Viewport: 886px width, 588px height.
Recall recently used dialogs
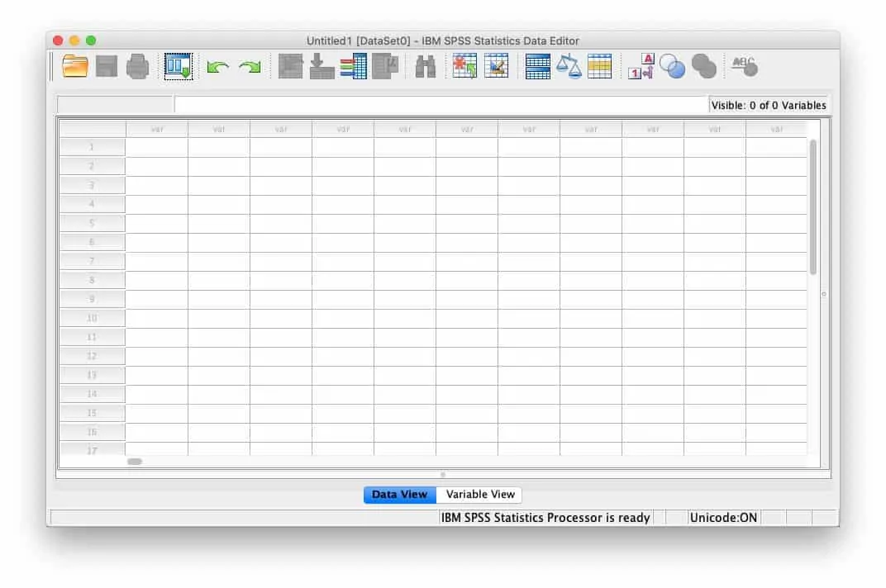(178, 66)
